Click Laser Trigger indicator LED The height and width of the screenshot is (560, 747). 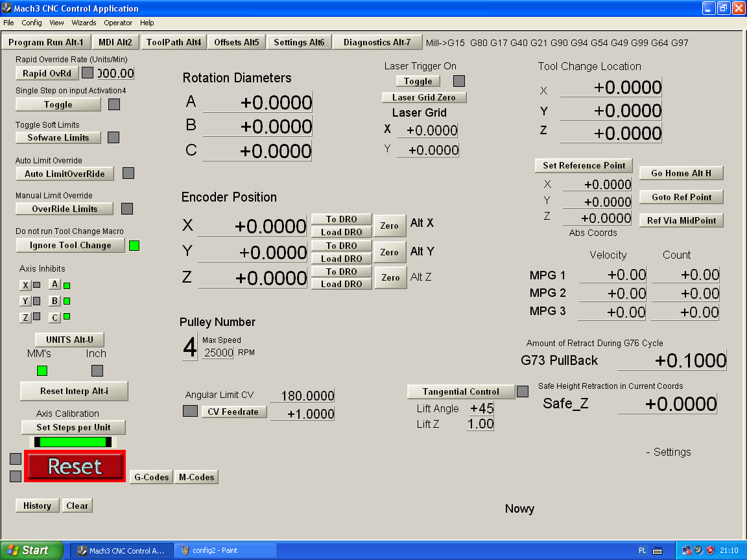(459, 81)
